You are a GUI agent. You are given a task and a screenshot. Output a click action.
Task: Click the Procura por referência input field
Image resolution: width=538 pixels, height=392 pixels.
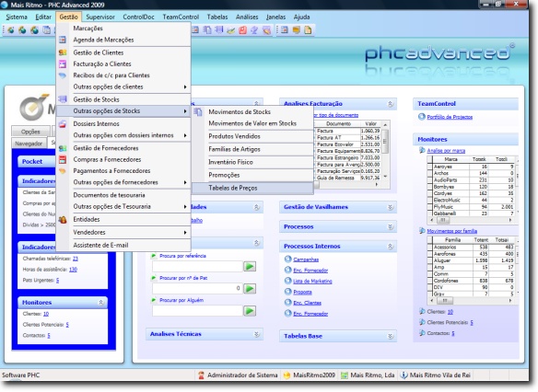pos(197,267)
